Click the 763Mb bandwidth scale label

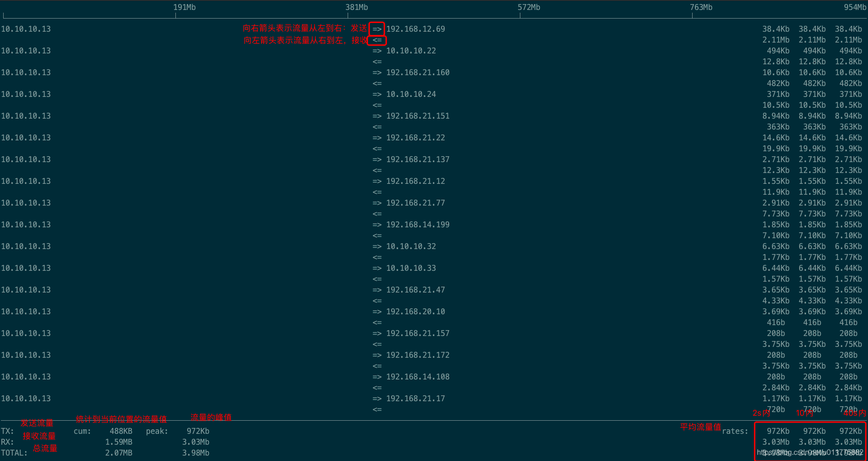click(701, 7)
